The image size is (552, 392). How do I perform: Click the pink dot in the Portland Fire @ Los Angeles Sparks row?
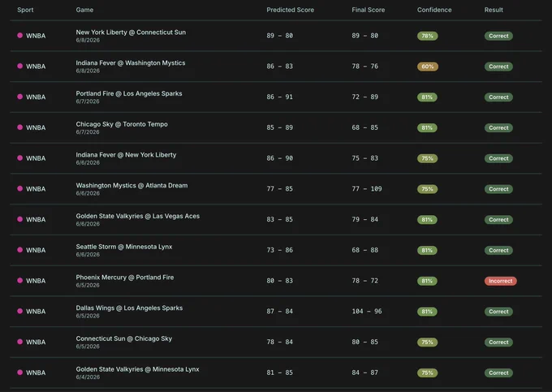(20, 97)
